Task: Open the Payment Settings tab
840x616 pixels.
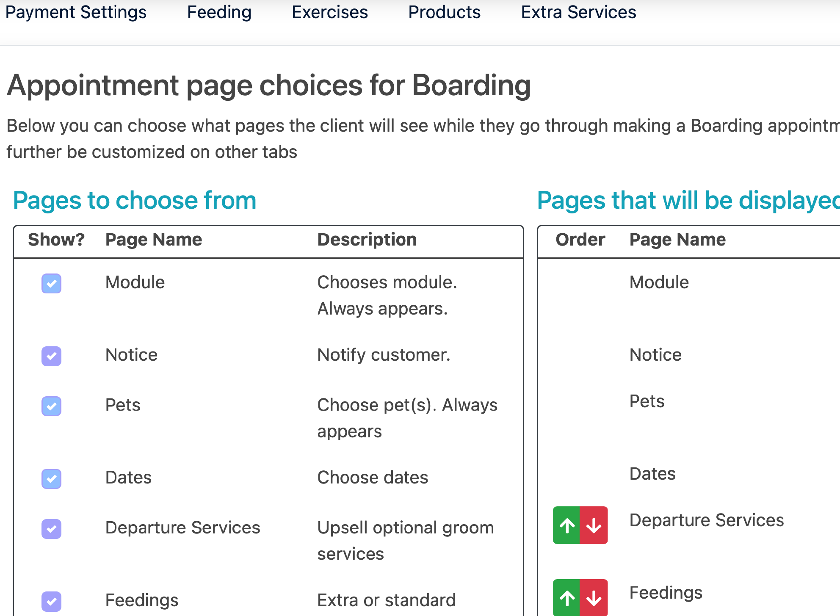Action: coord(76,12)
